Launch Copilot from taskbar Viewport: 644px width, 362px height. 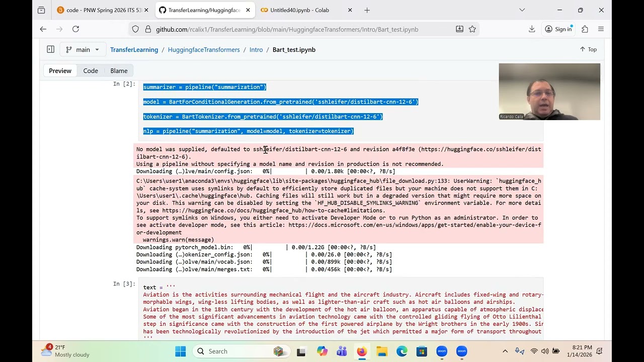321,351
